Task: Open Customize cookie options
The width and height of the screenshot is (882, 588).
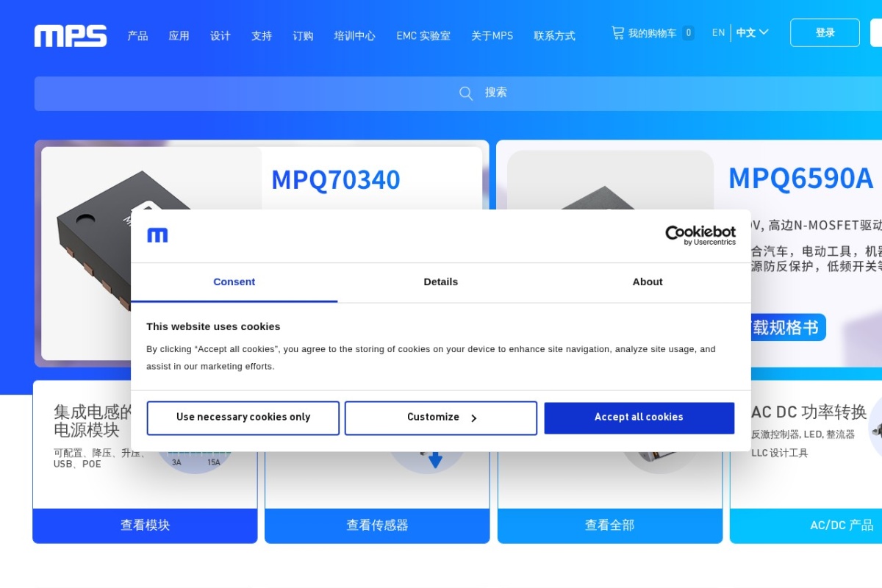Action: (x=441, y=417)
